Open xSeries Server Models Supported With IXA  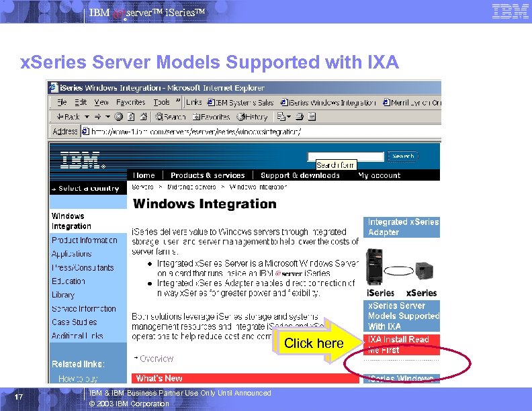pos(402,316)
